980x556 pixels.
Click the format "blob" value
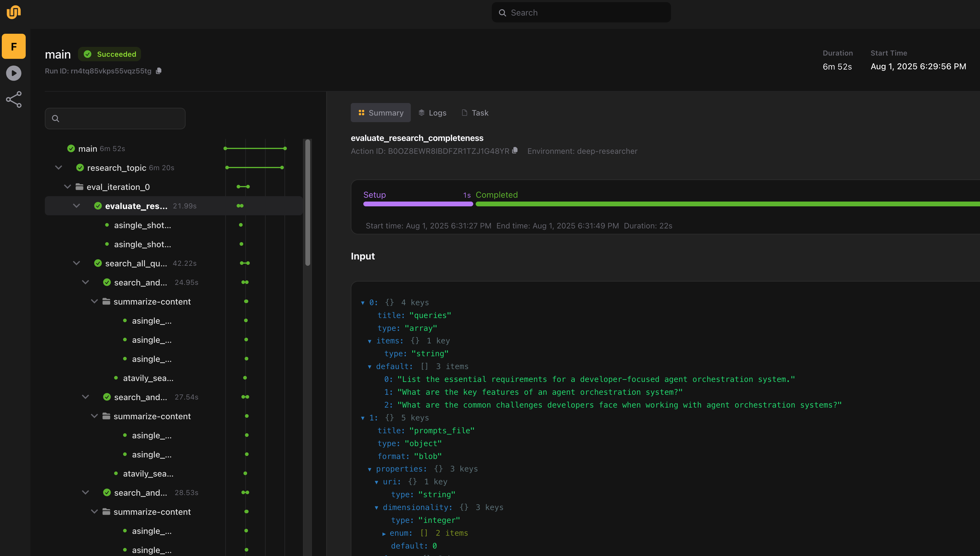[428, 456]
